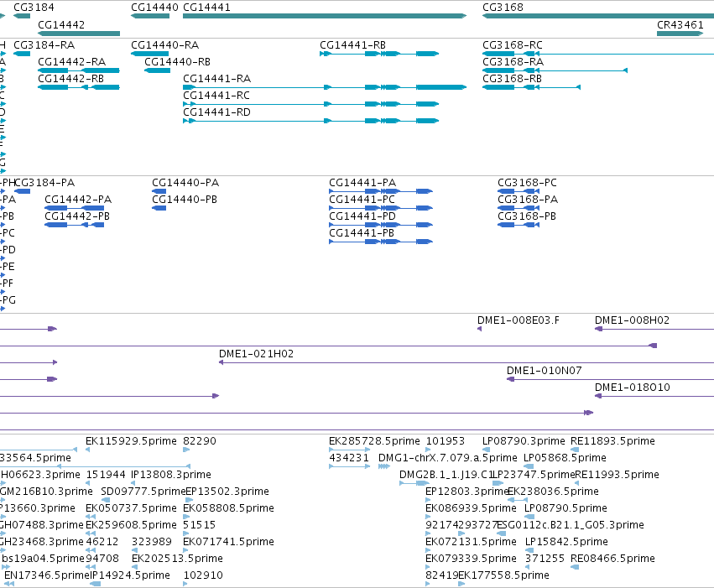Select clone DME1-010N07
The width and height of the screenshot is (714, 588).
pos(545,371)
